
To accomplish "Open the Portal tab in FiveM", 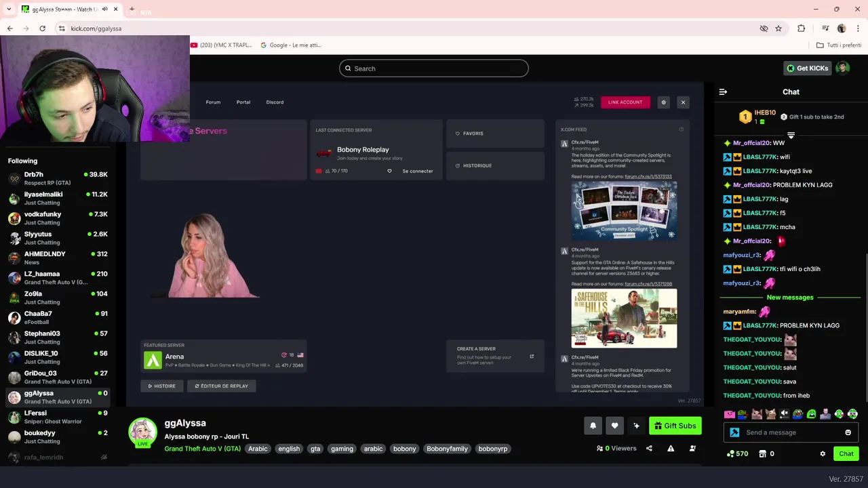I will pos(243,102).
